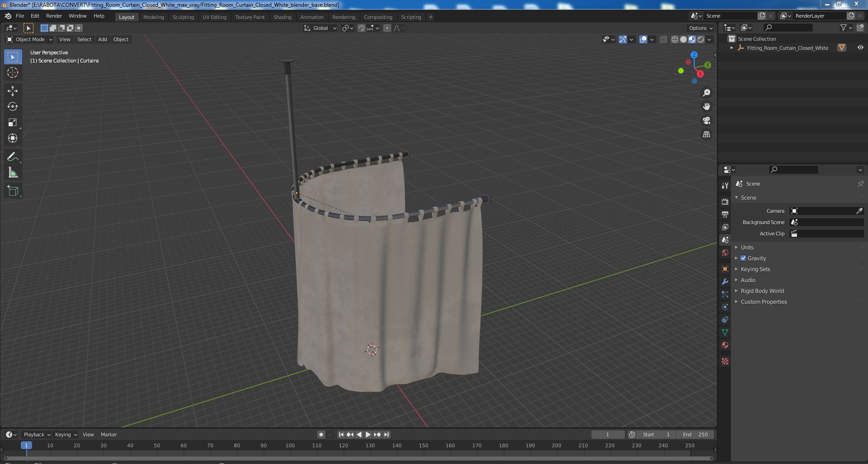Select the Move tool
Image resolution: width=868 pixels, height=464 pixels.
pos(13,91)
